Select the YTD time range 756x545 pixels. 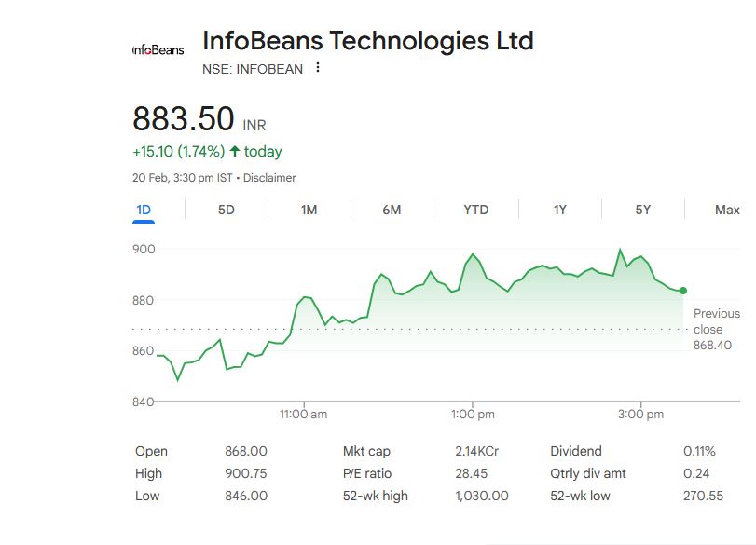pyautogui.click(x=475, y=210)
